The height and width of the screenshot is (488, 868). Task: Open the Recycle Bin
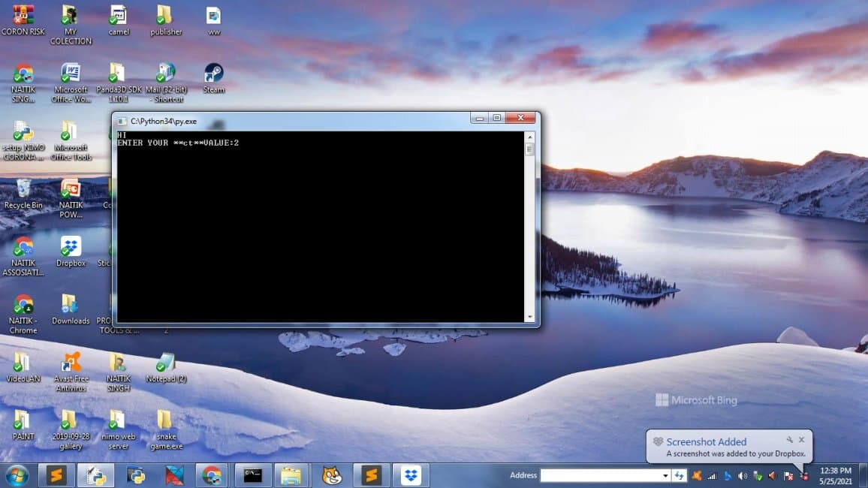click(23, 194)
